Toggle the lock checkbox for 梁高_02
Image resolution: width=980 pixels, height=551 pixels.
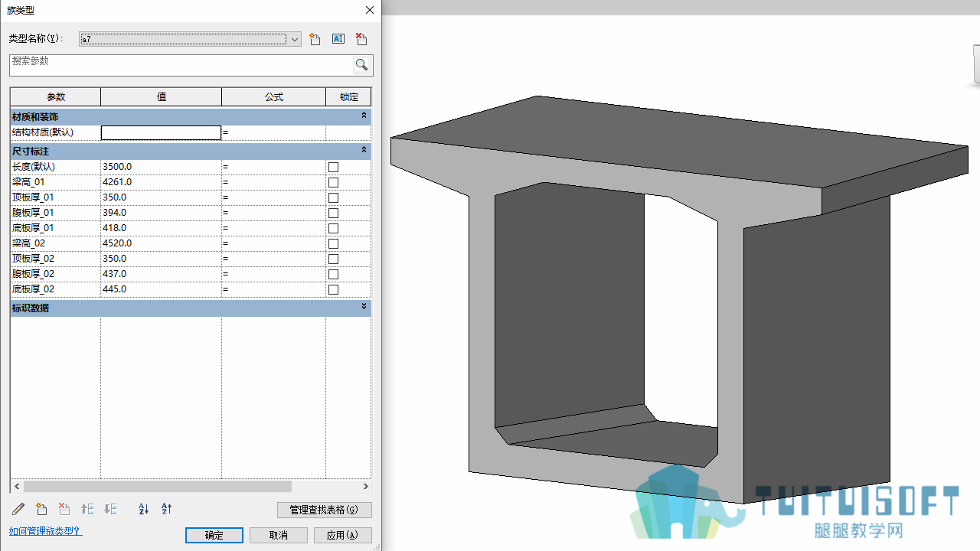[x=333, y=243]
